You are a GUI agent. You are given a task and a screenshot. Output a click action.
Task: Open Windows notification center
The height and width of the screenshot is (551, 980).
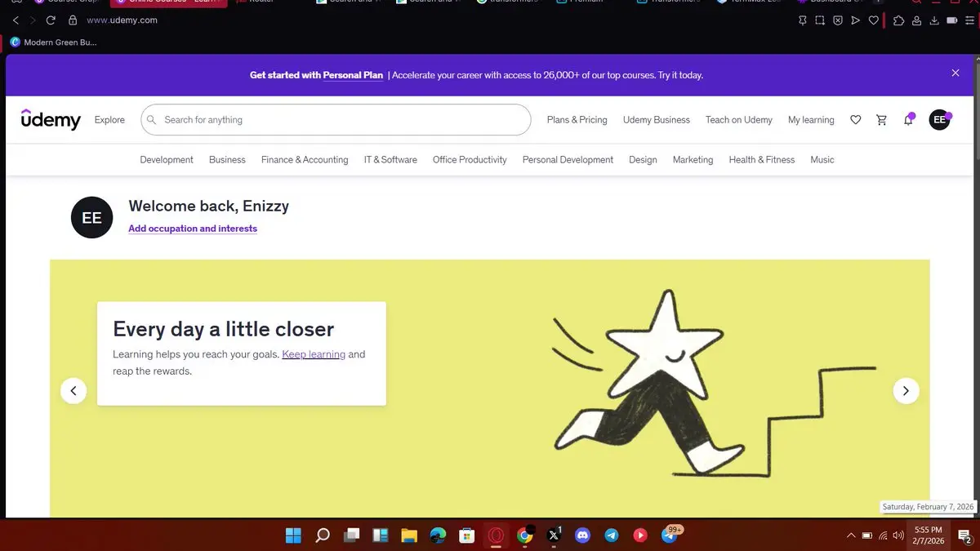click(x=964, y=536)
